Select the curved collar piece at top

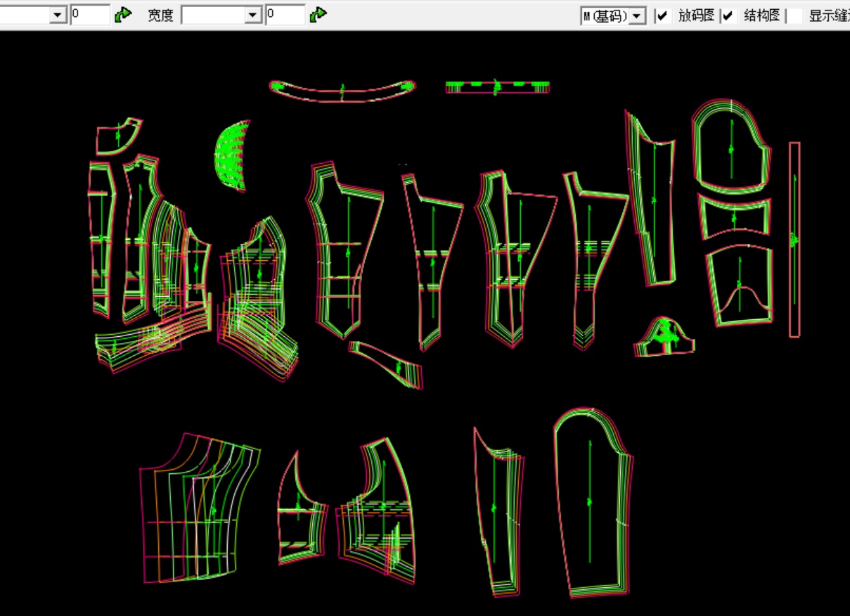pyautogui.click(x=342, y=91)
